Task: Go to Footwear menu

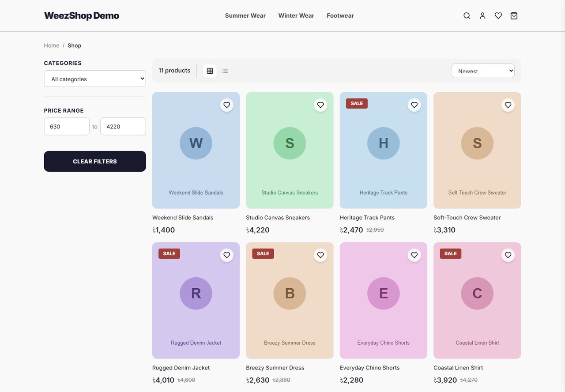Action: 340,16
